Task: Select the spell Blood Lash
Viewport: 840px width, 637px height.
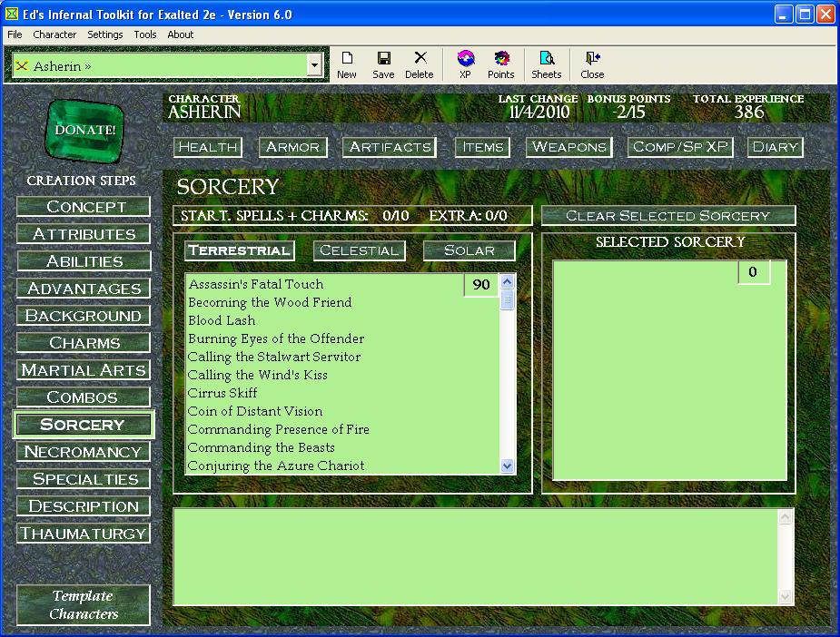Action: click(x=222, y=320)
